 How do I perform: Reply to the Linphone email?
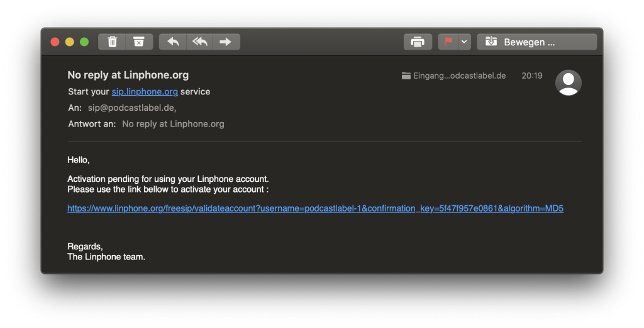[173, 42]
